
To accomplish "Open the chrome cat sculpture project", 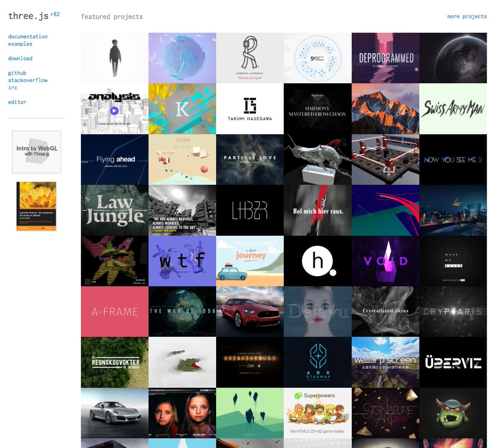I will (318, 159).
